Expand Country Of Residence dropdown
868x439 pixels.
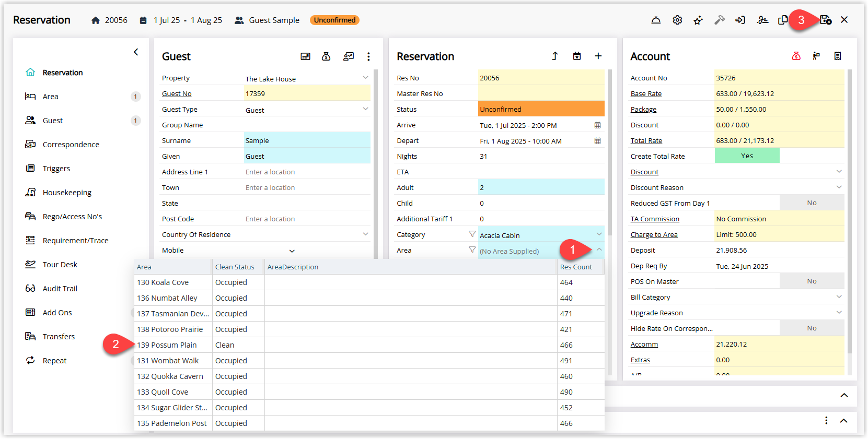[x=365, y=234]
